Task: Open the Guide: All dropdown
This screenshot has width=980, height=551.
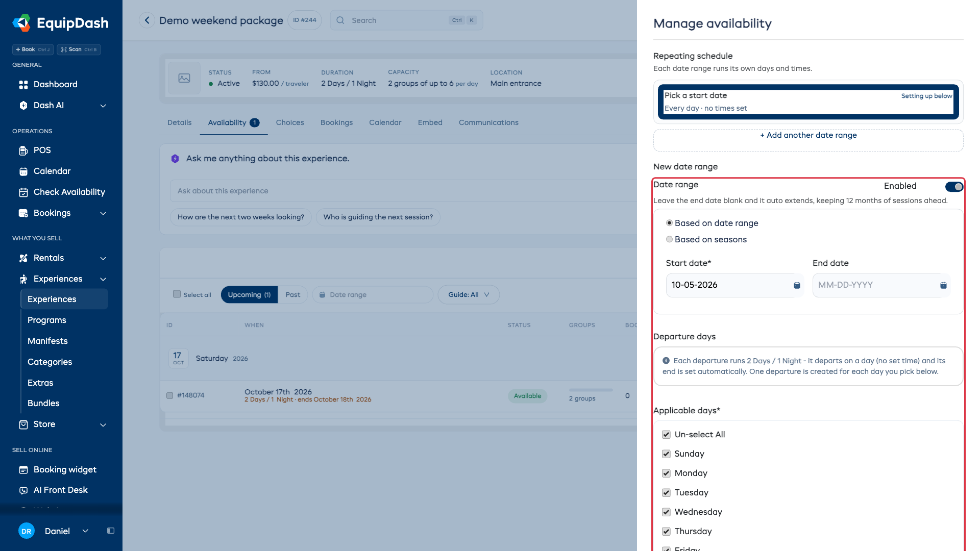Action: point(469,295)
